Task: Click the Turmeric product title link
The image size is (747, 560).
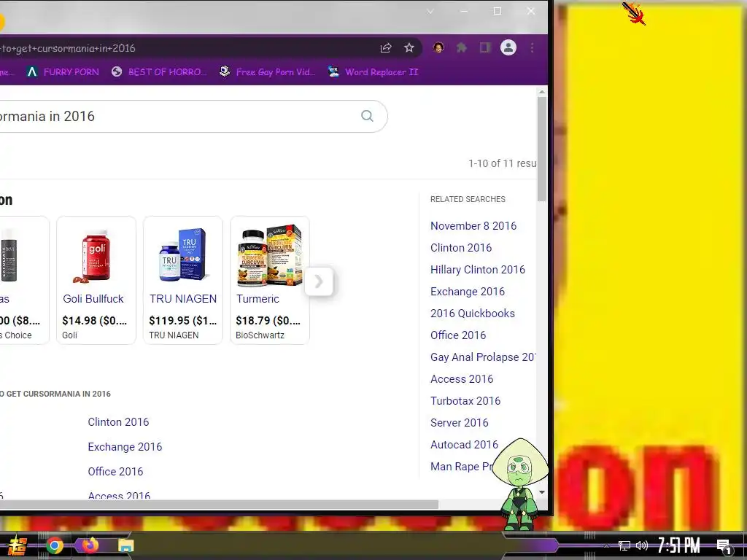Action: click(258, 298)
